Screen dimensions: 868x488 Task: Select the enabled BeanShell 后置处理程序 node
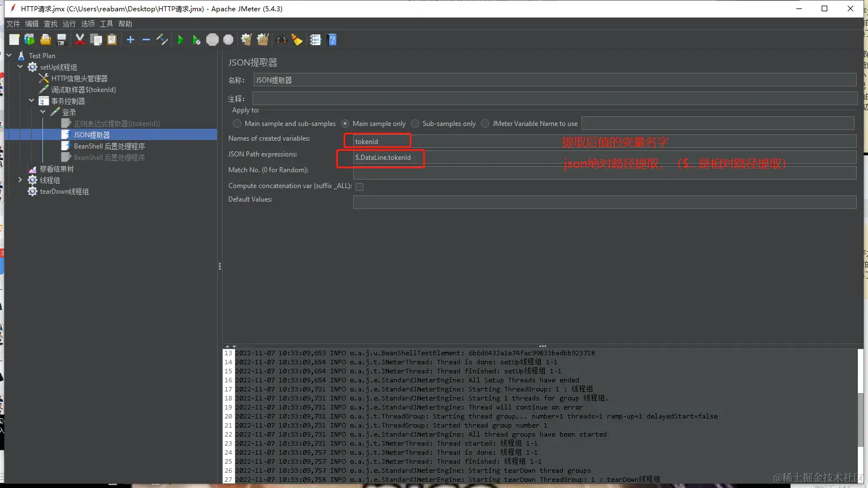tap(109, 146)
